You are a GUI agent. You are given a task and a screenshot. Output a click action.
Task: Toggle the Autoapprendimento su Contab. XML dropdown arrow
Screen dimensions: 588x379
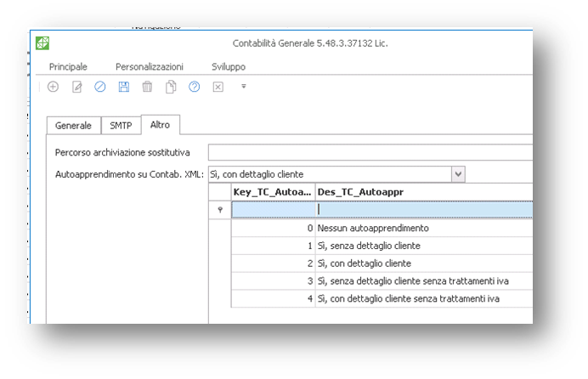click(458, 174)
